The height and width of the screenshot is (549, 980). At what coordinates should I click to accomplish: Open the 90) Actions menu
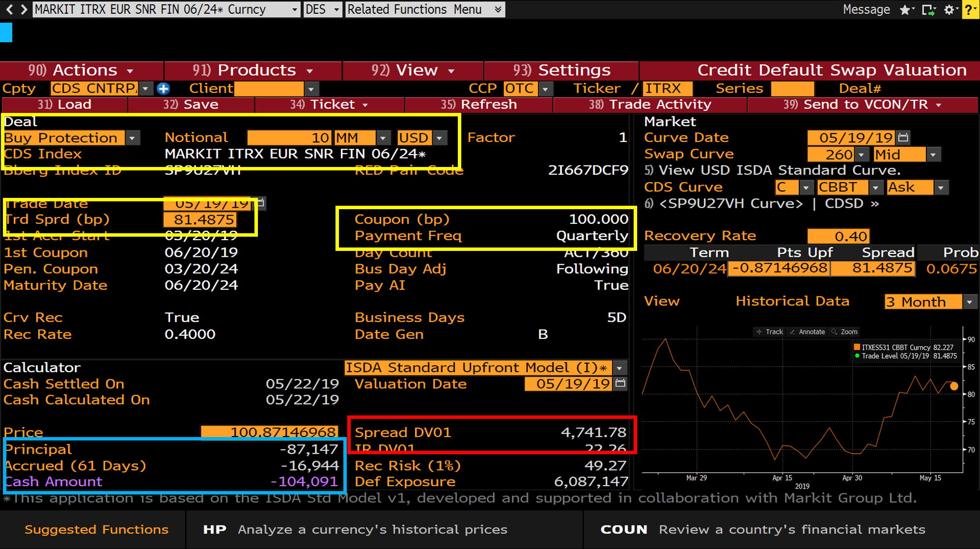click(x=81, y=70)
